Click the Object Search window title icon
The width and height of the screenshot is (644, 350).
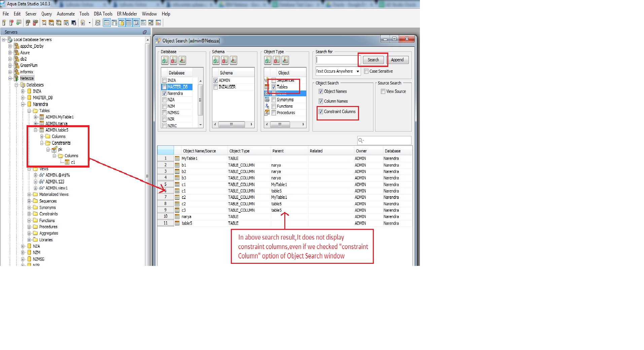[158, 41]
